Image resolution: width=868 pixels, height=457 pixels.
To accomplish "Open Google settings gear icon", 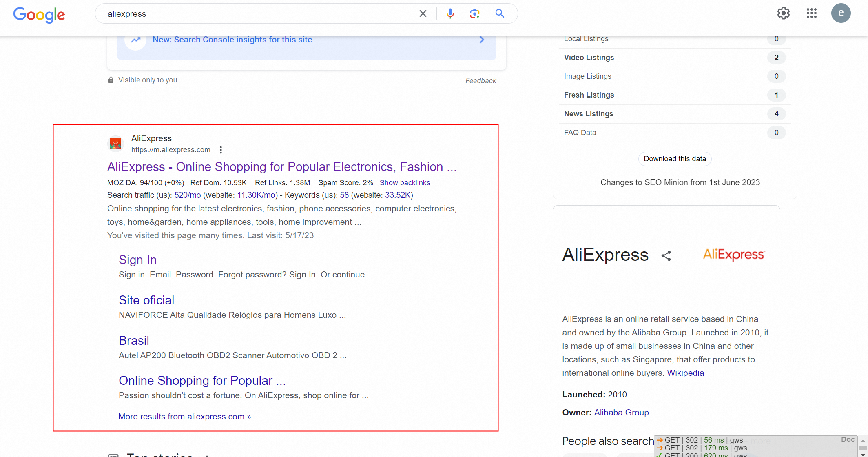I will coord(783,13).
